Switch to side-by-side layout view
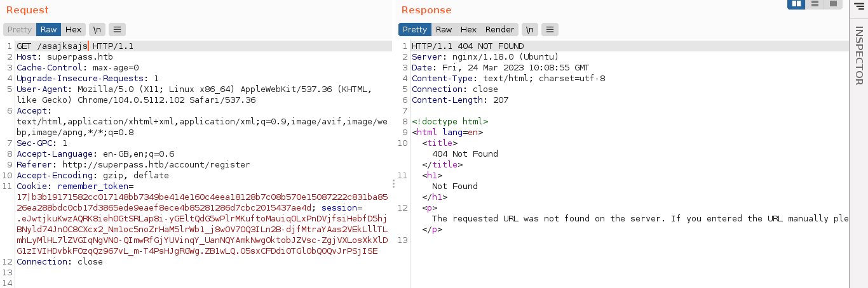The image size is (868, 288). [x=796, y=4]
